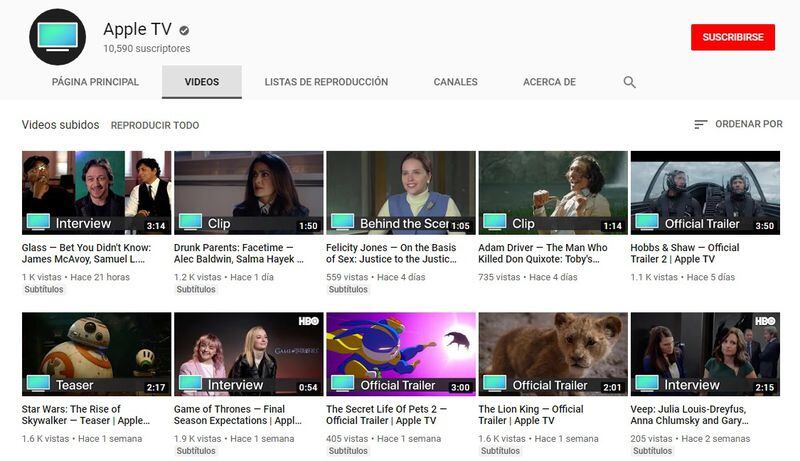Click '735 vistas • Hace 4 días' text
Viewport: 800px width, 461px height.
(x=528, y=277)
